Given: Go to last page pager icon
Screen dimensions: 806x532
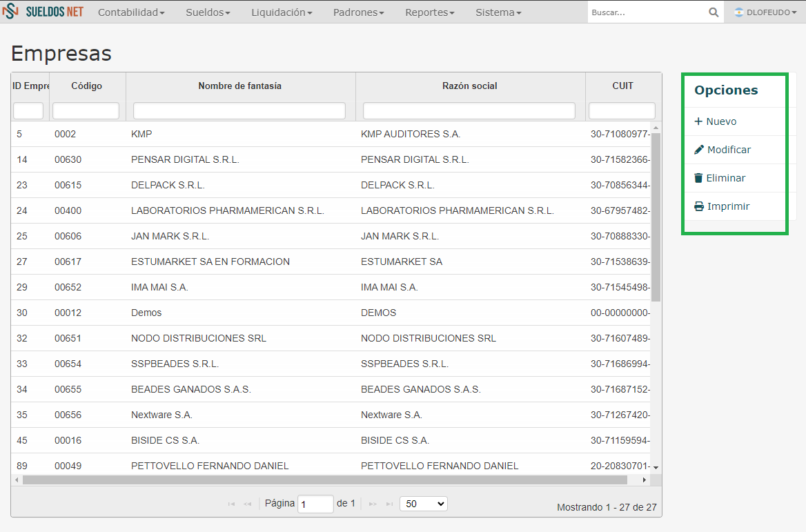Looking at the screenshot, I should pos(390,504).
